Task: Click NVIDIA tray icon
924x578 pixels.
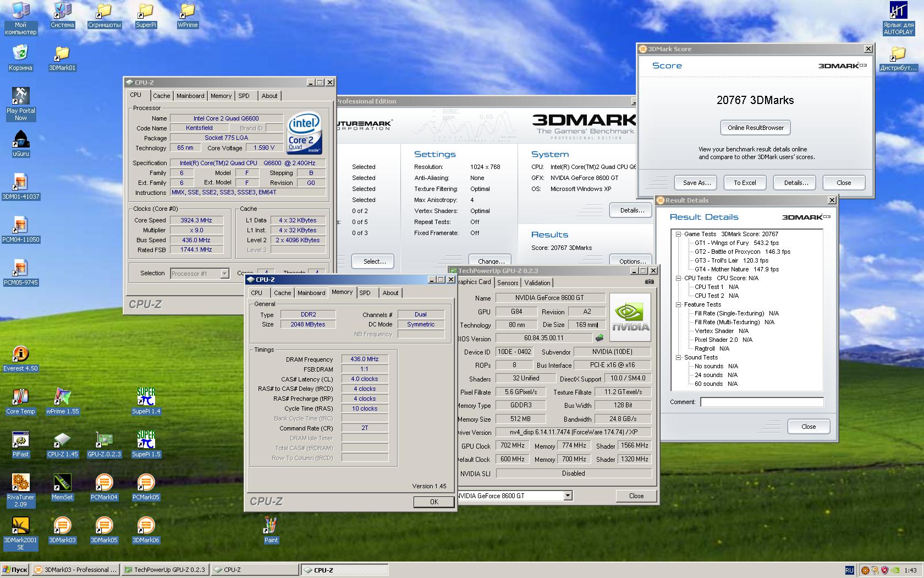Action: pyautogui.click(x=895, y=570)
